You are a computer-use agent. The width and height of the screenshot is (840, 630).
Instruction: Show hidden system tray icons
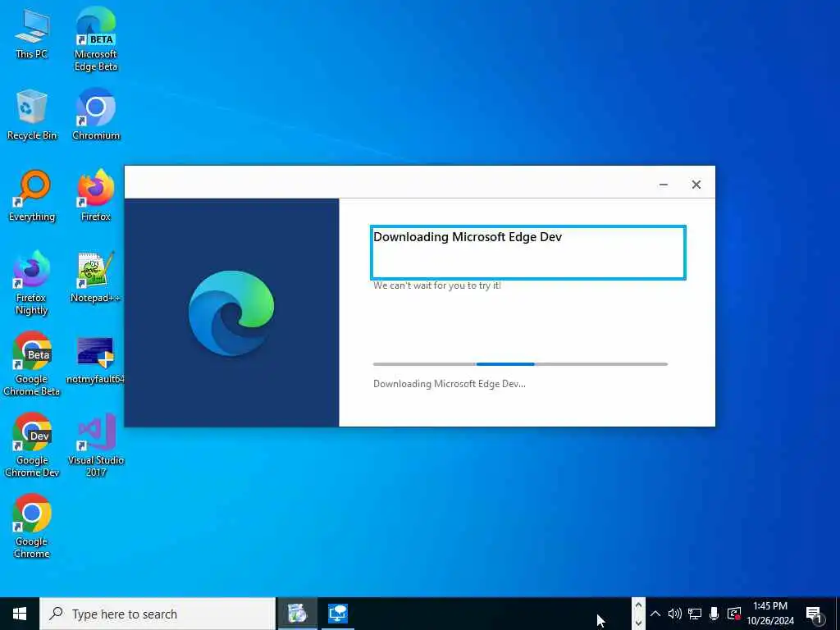(655, 614)
